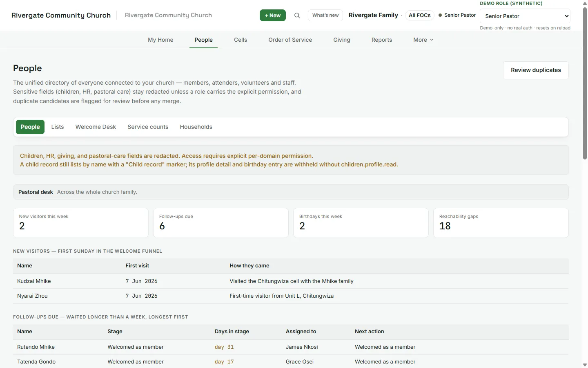Click the Pastoral desk label

(x=36, y=192)
